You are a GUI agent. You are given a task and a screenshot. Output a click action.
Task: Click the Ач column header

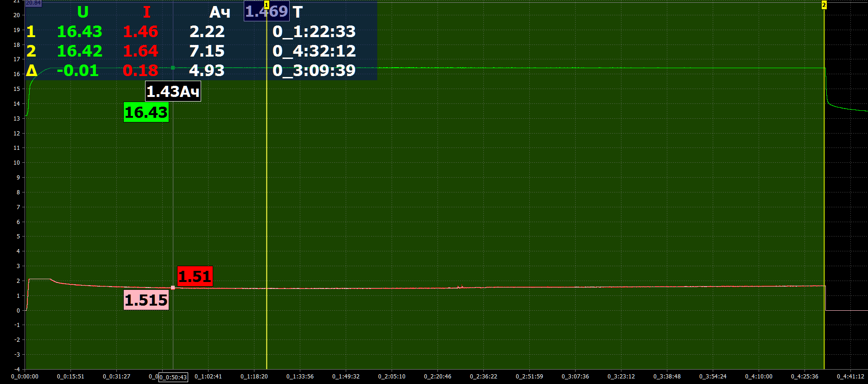[220, 12]
